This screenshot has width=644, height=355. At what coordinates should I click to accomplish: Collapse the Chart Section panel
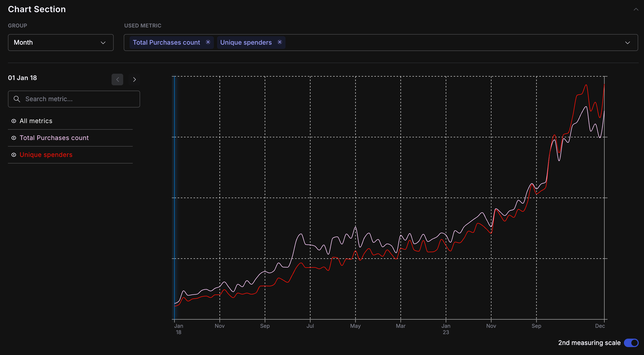(x=636, y=10)
